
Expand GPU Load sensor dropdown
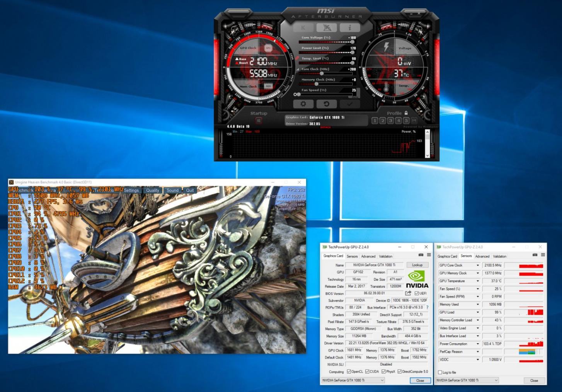478,312
